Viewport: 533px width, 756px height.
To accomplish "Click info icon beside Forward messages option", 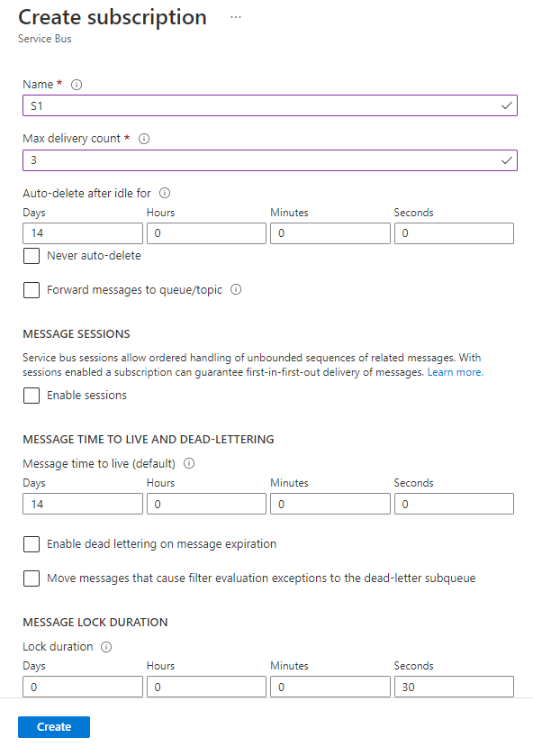I will click(x=236, y=290).
